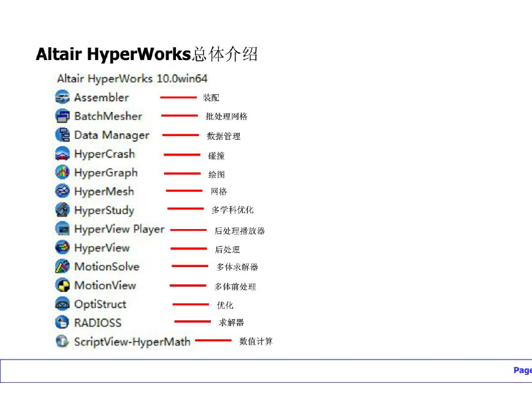The width and height of the screenshot is (532, 411).
Task: Click the 碰撞 annotation text
Action: [x=216, y=156]
